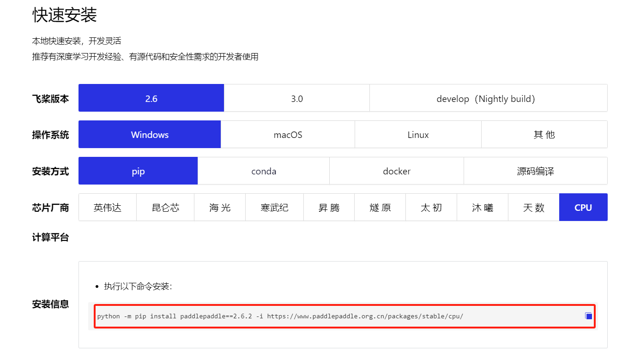Select Windows as operating system
The width and height of the screenshot is (628, 364).
point(150,134)
